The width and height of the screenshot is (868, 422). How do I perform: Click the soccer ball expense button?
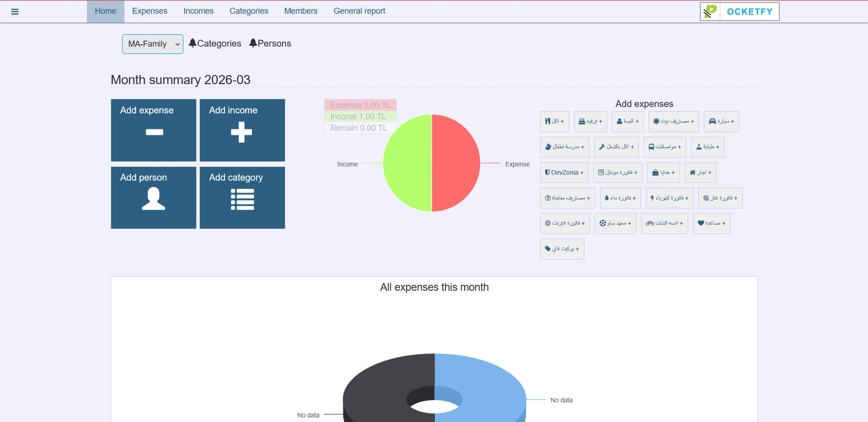pos(615,224)
